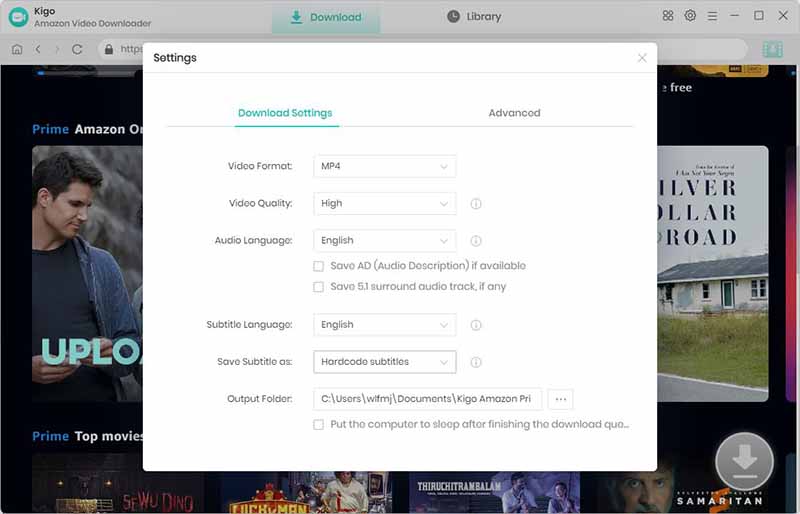
Task: Switch to the Download Settings tab
Action: tap(285, 113)
